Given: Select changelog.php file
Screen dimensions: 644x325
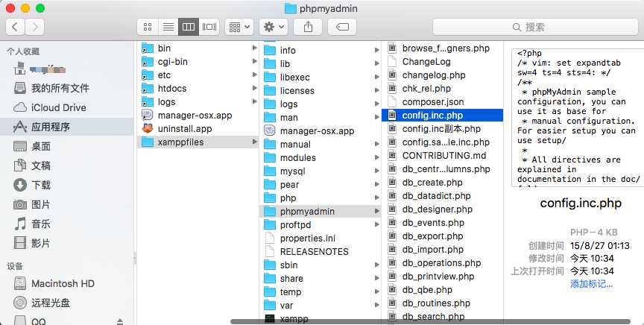Looking at the screenshot, I should pyautogui.click(x=442, y=75).
